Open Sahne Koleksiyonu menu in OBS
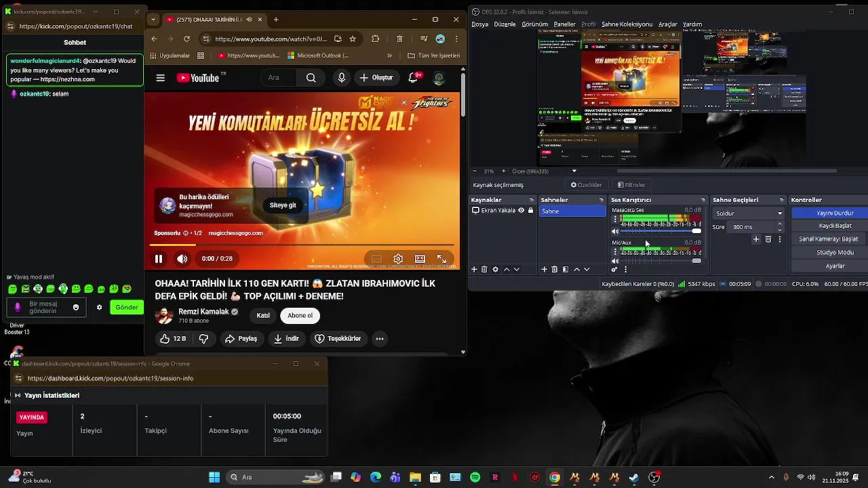 pos(627,24)
